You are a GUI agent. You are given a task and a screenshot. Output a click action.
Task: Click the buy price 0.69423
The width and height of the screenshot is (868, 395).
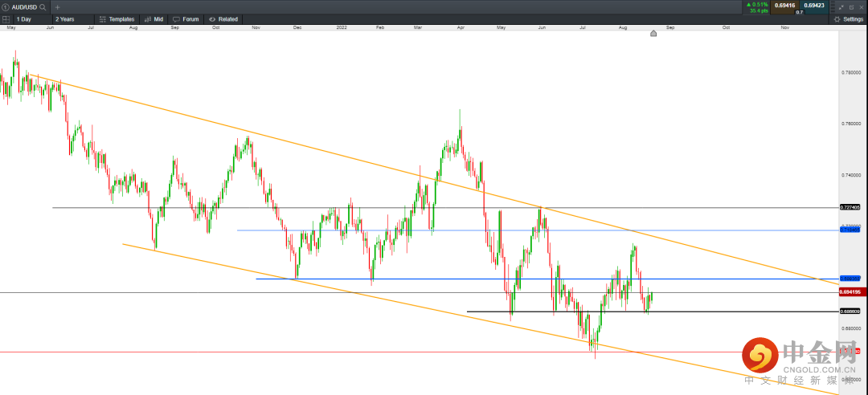pos(813,6)
